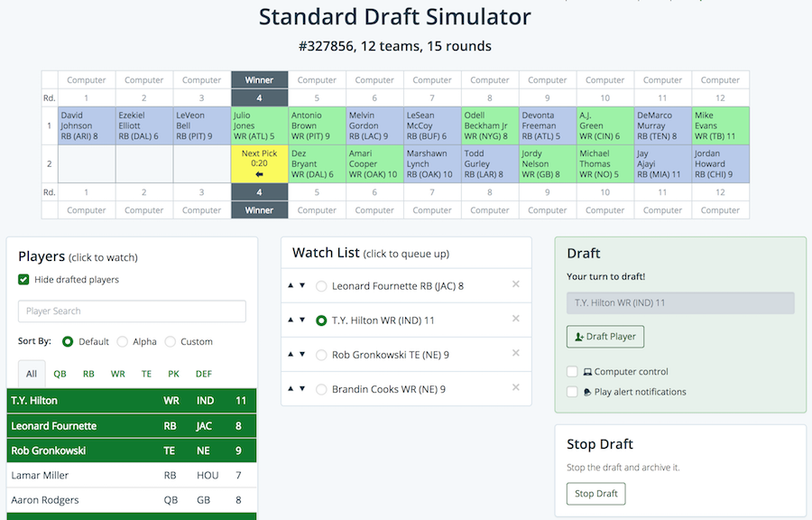Move Leonard Fournette up in watch list

(x=291, y=285)
